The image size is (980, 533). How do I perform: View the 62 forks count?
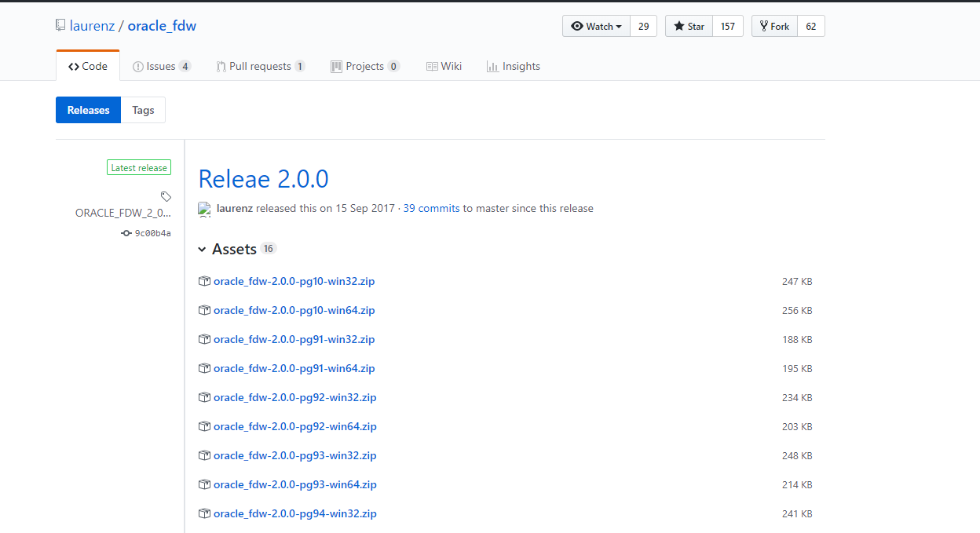click(x=811, y=26)
